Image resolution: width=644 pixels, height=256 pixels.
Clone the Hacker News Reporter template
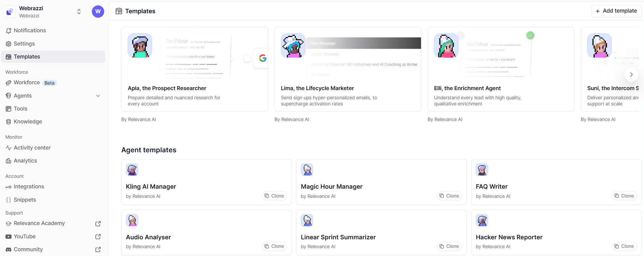pos(624,246)
